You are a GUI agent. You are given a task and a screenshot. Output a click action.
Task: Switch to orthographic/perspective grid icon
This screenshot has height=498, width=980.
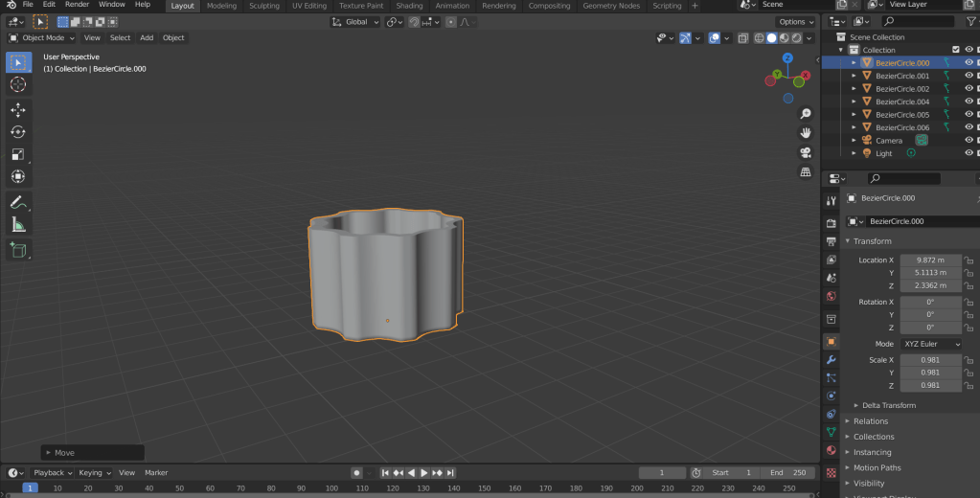(x=806, y=172)
